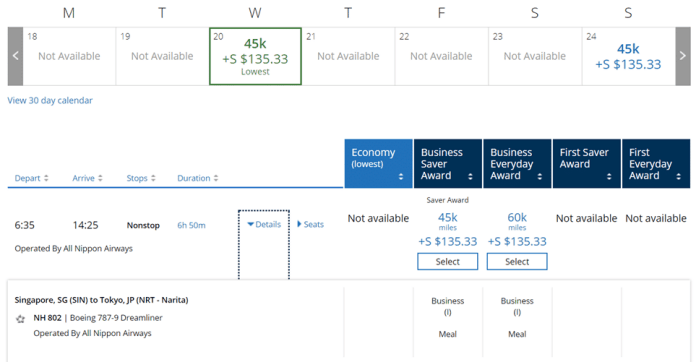This screenshot has width=696, height=362.
Task: Sort by First Saver Award column
Action: click(586, 164)
